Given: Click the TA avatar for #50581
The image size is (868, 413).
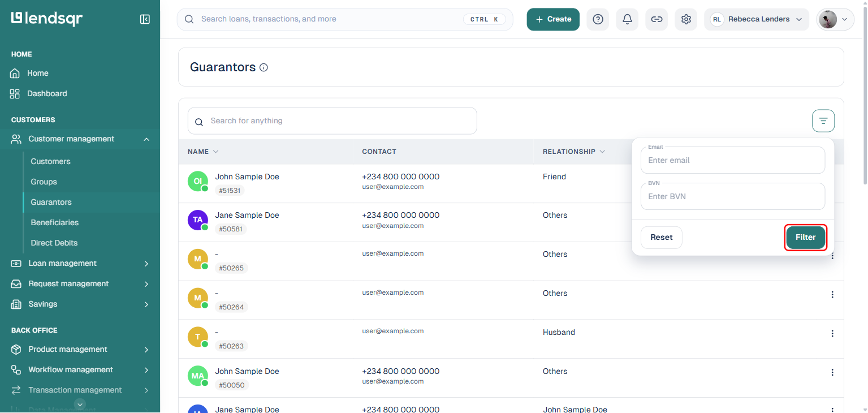Looking at the screenshot, I should [198, 220].
